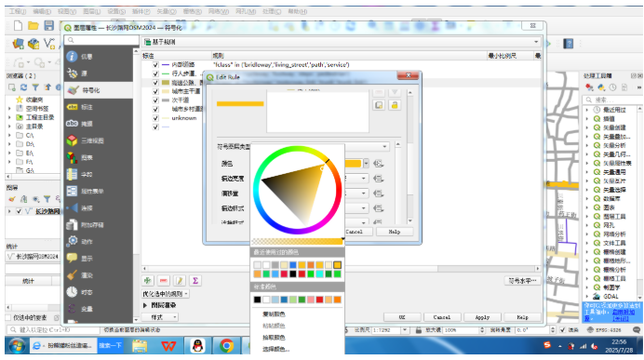Toggle the 城市主干道 rule checkbox
Viewport: 644px width, 360px height.
(x=155, y=91)
